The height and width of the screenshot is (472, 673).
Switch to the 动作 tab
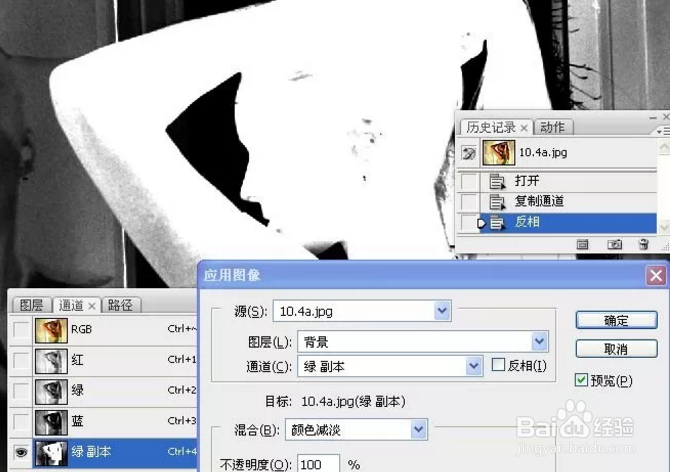(x=552, y=127)
